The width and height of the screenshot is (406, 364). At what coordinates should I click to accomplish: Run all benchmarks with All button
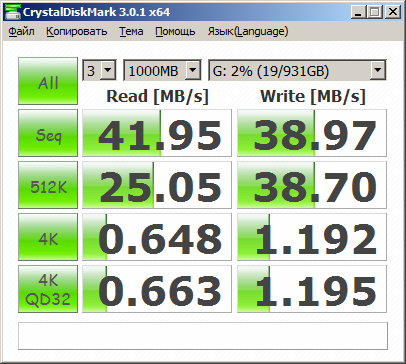(48, 81)
